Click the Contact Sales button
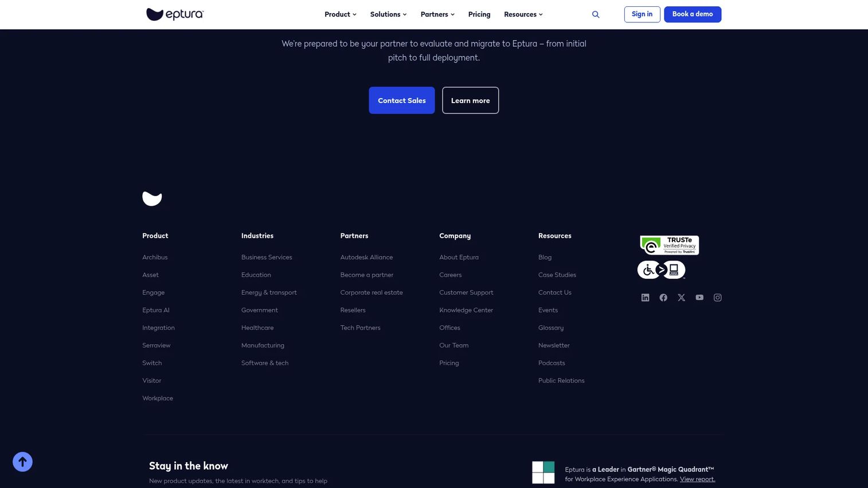 pos(402,100)
